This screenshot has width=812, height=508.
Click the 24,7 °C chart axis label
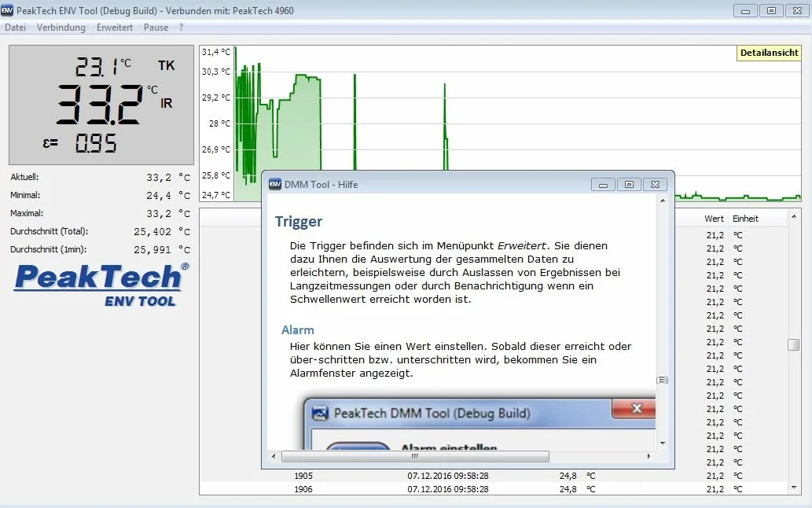(216, 195)
